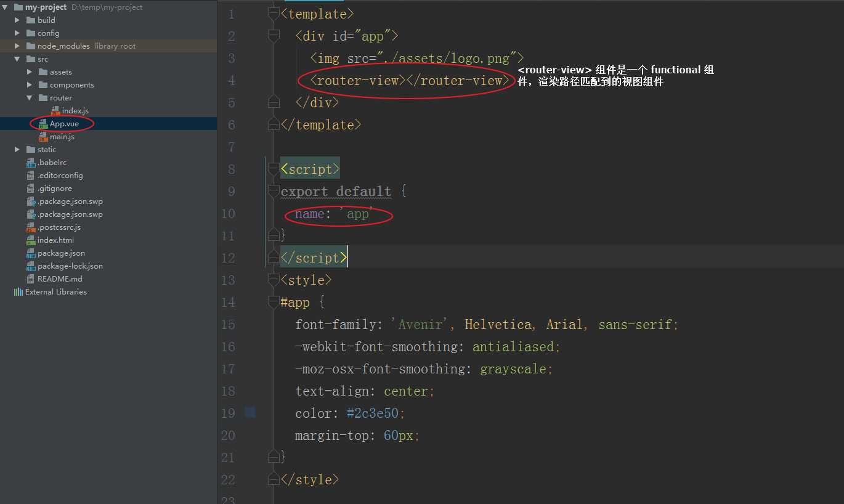Fold the export default block at line 9
The height and width of the screenshot is (504, 844).
[274, 191]
